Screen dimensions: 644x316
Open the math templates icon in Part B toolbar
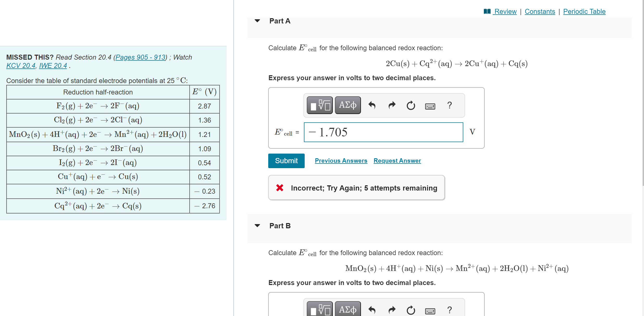tap(319, 310)
